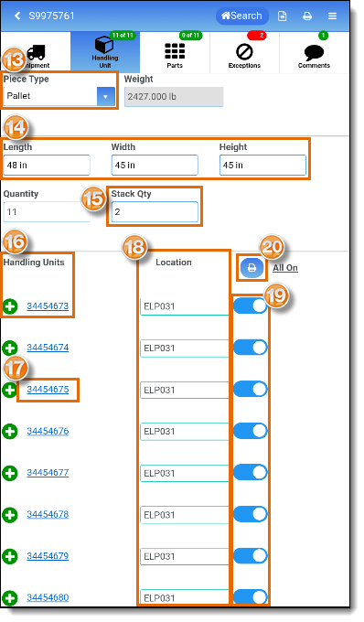Viewport: 364px width, 622px height.
Task: Toggle print switch for 34454673
Action: (x=251, y=306)
